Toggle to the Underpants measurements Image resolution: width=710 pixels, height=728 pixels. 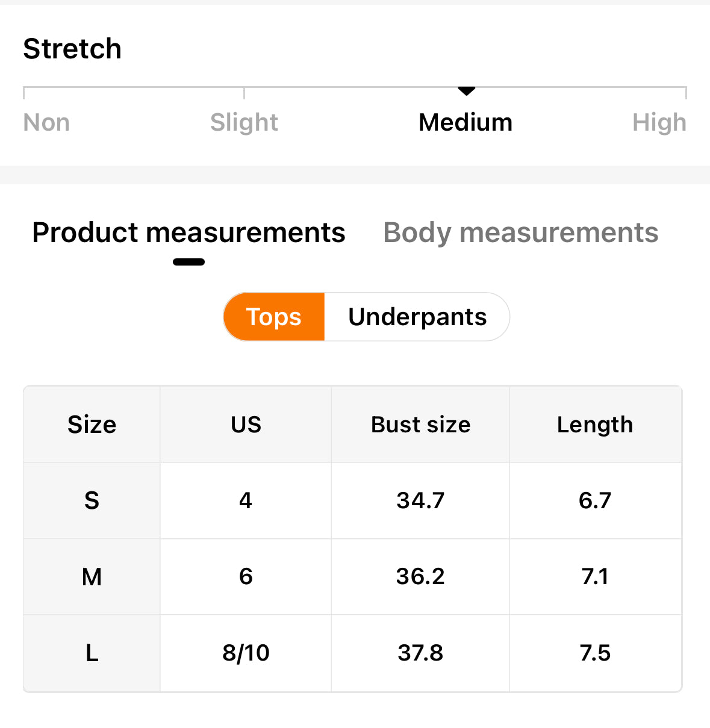(417, 317)
